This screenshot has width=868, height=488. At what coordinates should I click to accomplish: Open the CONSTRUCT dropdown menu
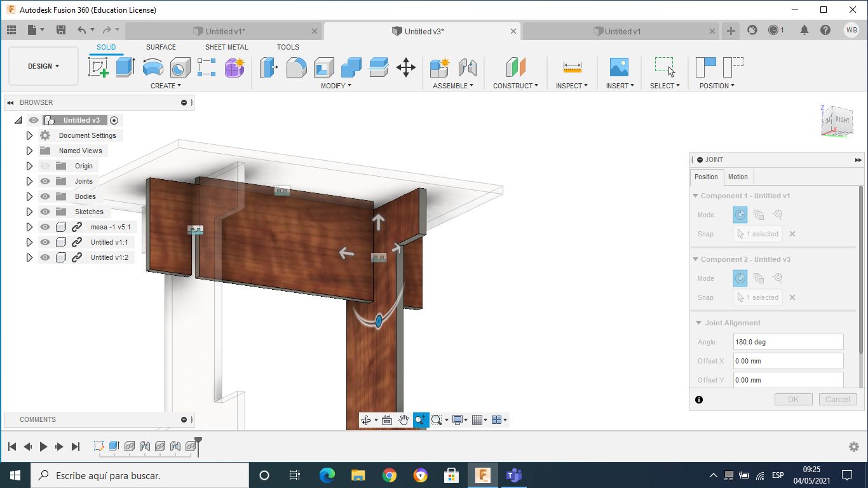(x=516, y=86)
